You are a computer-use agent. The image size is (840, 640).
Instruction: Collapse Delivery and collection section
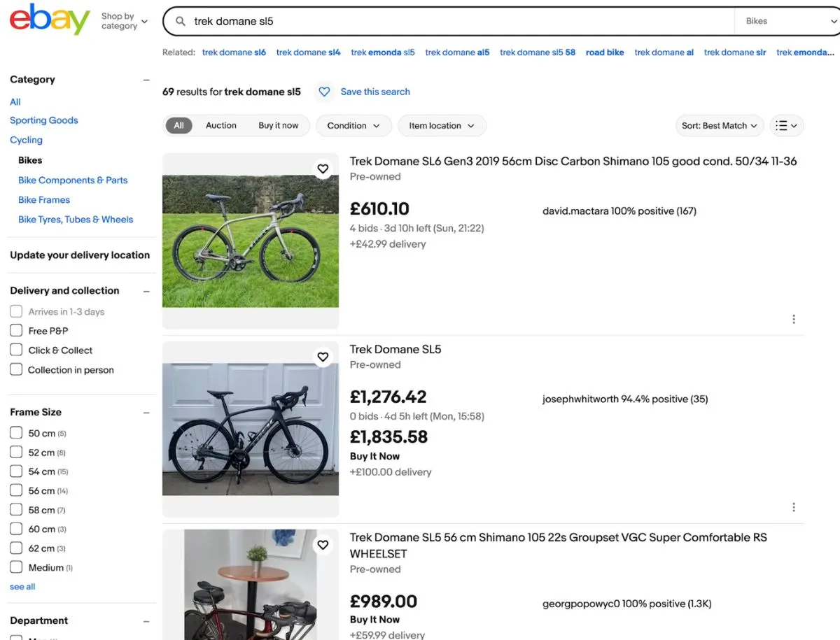point(146,291)
